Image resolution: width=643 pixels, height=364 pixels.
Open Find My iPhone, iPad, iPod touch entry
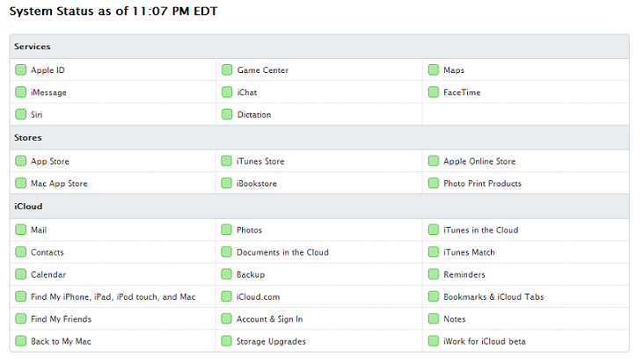113,297
